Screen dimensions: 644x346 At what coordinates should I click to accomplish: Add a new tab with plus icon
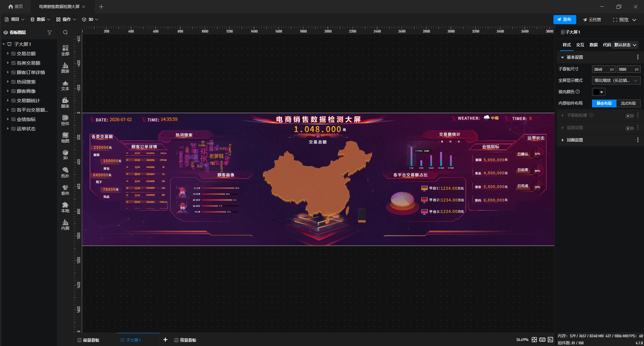pyautogui.click(x=101, y=7)
